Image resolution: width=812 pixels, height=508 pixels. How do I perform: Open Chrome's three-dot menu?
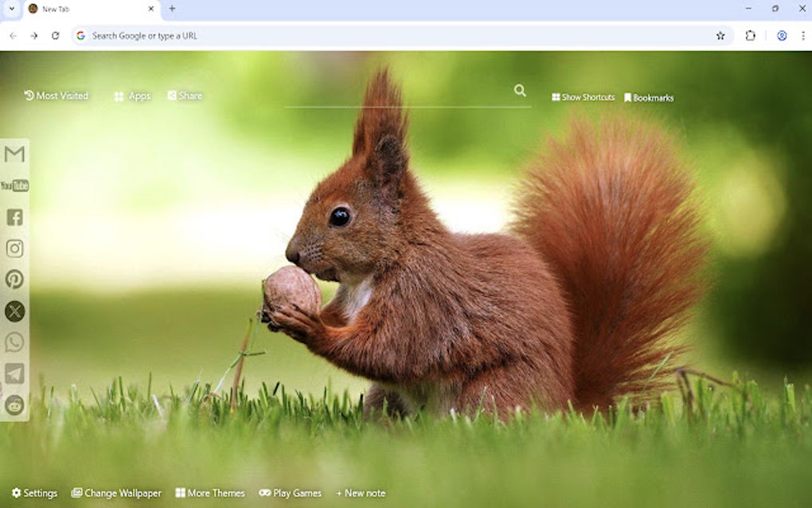pos(802,35)
